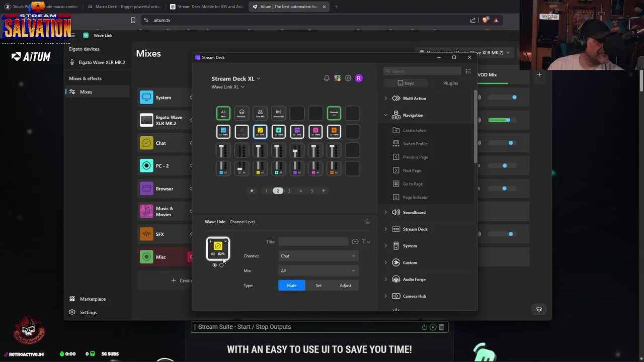Select the Chat Mix key
Viewport: 644px width, 362px height.
click(x=260, y=114)
